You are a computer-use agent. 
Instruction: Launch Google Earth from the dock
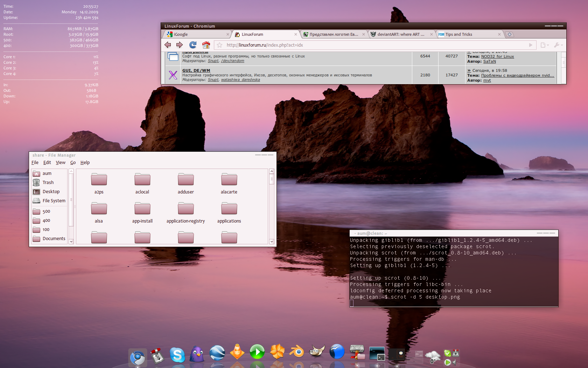[217, 353]
